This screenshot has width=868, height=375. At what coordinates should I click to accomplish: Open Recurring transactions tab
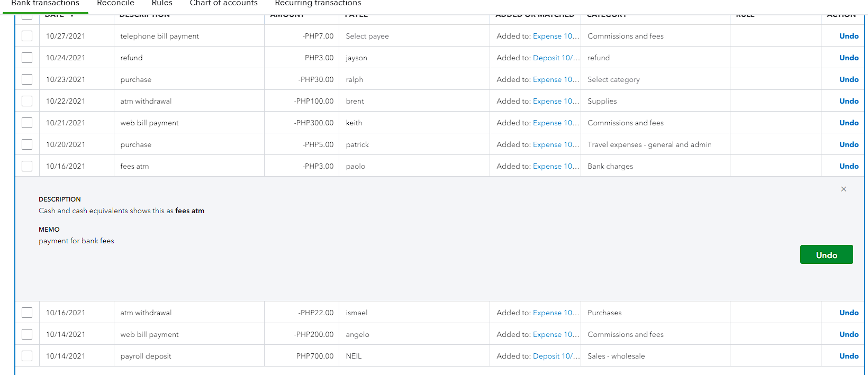click(318, 4)
